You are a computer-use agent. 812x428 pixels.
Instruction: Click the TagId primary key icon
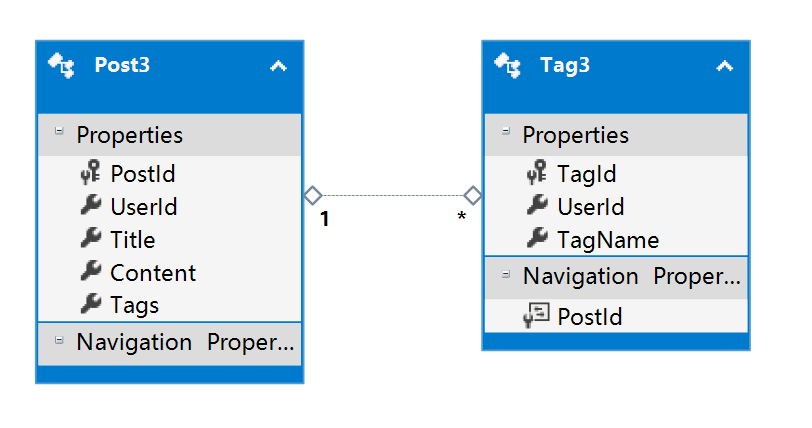pyautogui.click(x=536, y=174)
